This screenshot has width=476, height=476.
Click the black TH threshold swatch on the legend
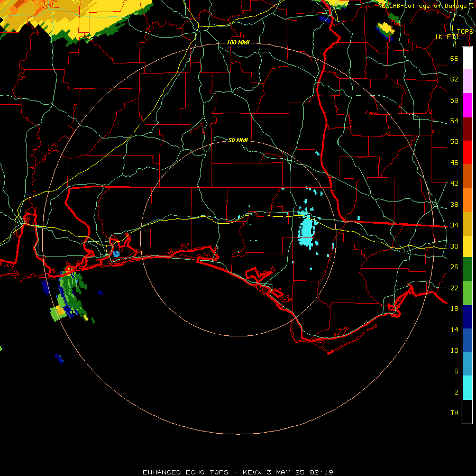[467, 411]
